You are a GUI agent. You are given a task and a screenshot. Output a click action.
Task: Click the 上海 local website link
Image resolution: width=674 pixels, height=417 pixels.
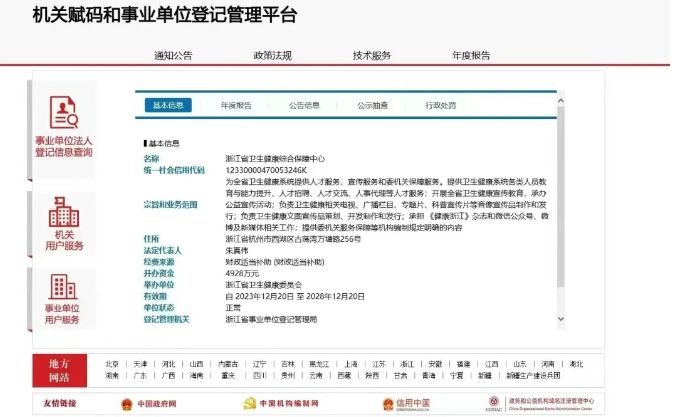(349, 364)
